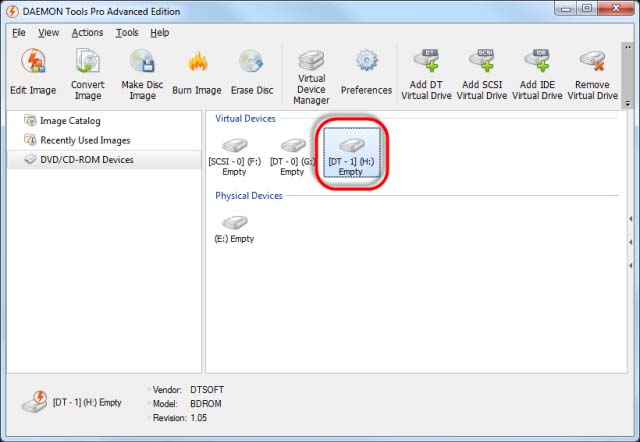
Task: Click the Model value BDROM
Action: coord(206,404)
